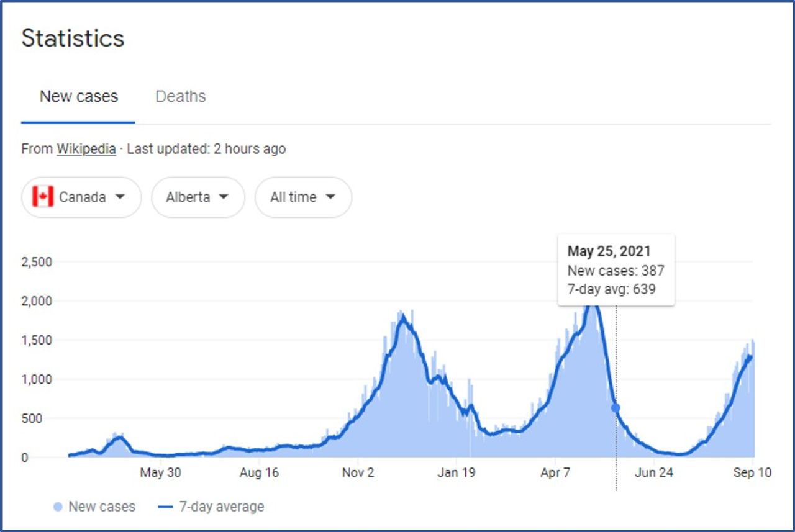Viewport: 795px width, 532px height.
Task: Click the Jan 19 date axis label
Action: [x=456, y=473]
